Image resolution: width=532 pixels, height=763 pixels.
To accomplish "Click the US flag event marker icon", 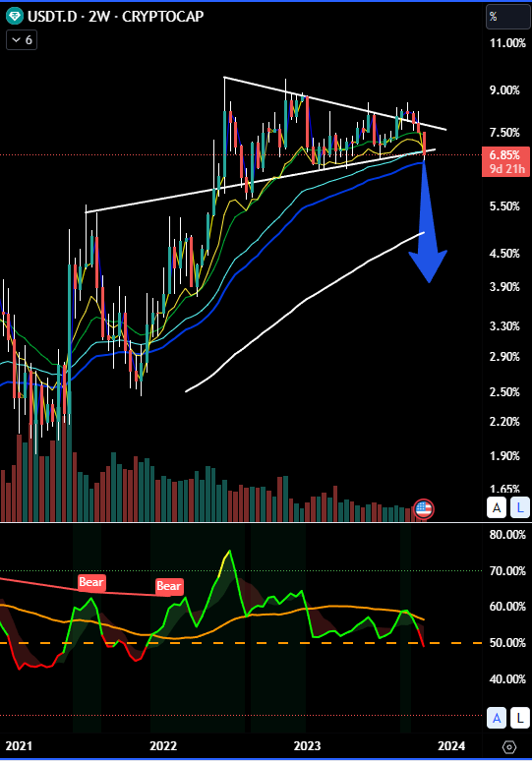I will click(x=424, y=509).
